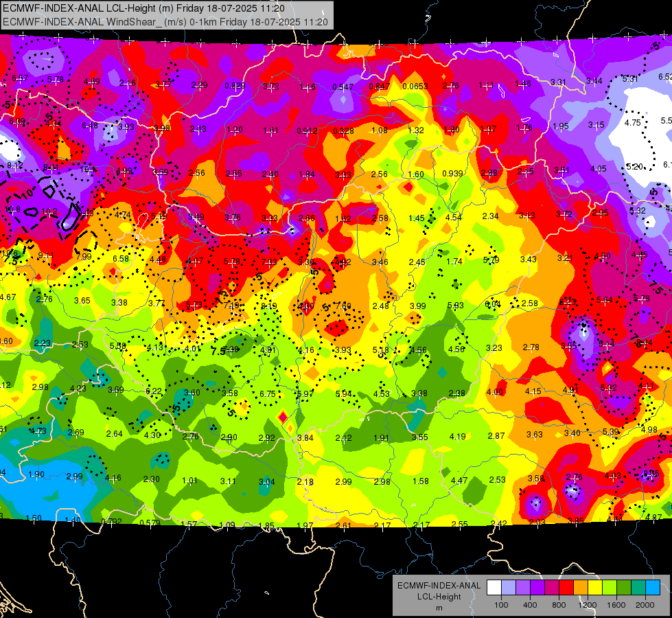Select the light blue legend swatch
The height and width of the screenshot is (618, 672).
[x=508, y=588]
